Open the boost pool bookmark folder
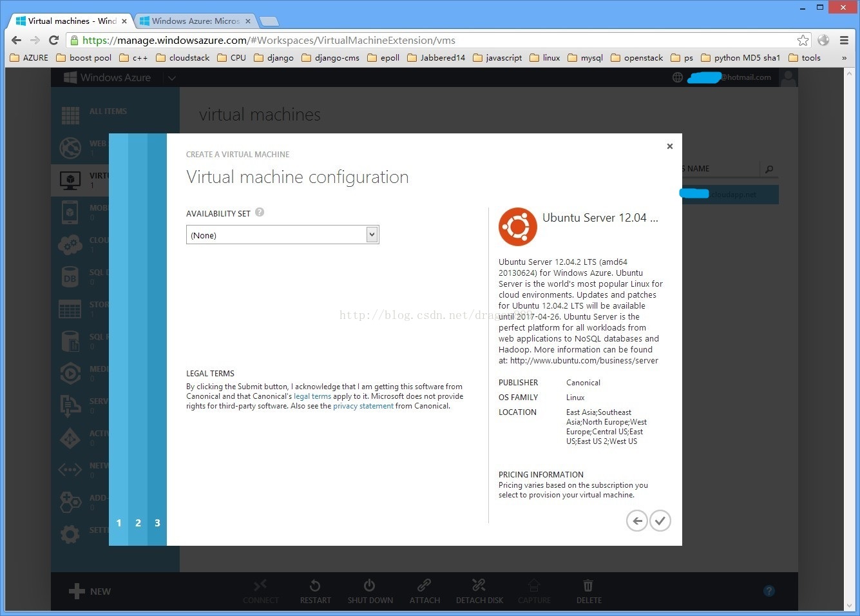 click(x=84, y=57)
